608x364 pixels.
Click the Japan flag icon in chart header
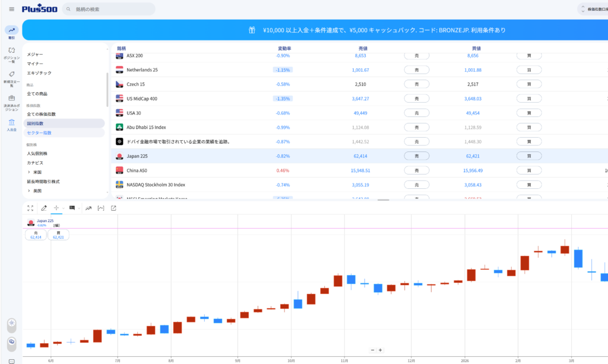coord(31,223)
